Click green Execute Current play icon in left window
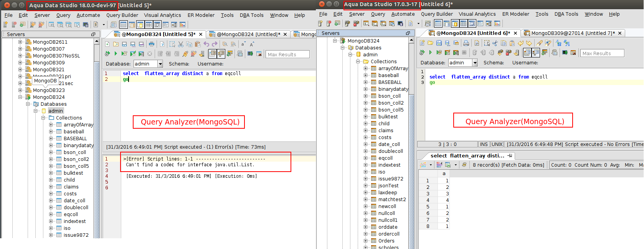The image size is (644, 249). (116, 54)
